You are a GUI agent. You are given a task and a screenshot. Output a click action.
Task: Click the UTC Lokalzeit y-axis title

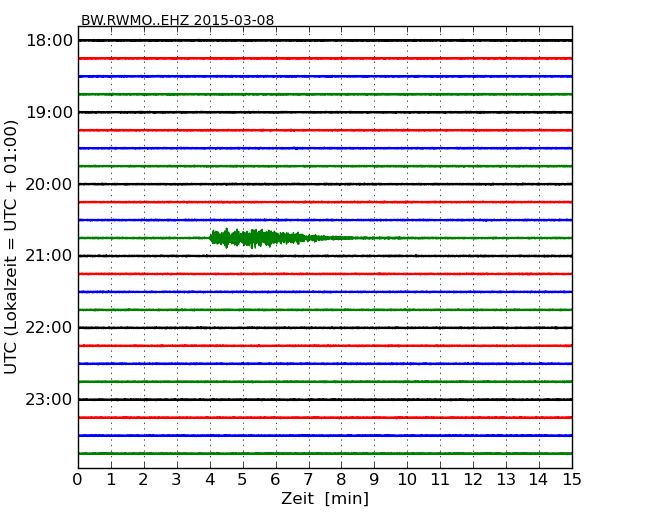tap(10, 247)
